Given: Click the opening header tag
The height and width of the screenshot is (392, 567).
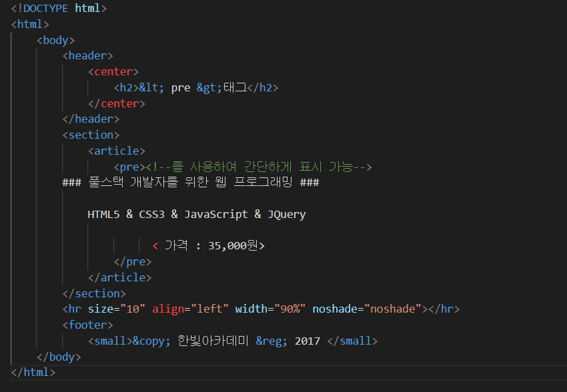Looking at the screenshot, I should tap(88, 55).
